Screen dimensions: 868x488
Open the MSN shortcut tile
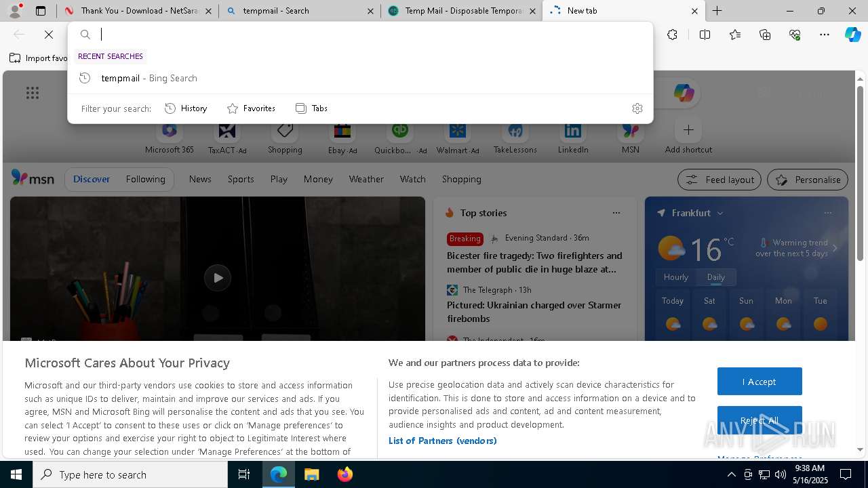click(x=631, y=138)
